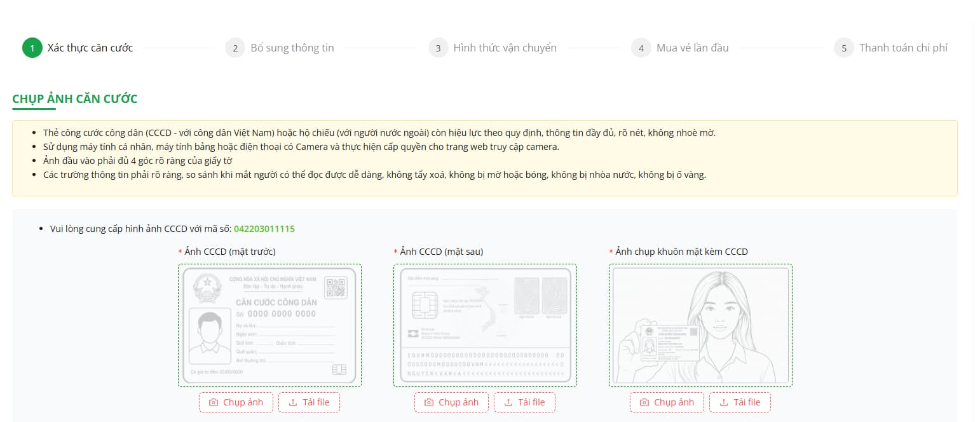Click front CCCD placeholder image
The height and width of the screenshot is (422, 980).
pos(269,325)
